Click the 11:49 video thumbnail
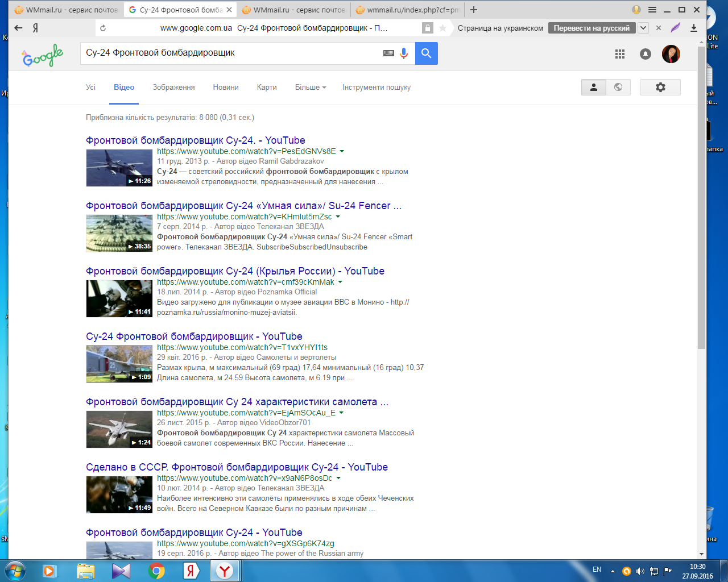 point(119,494)
